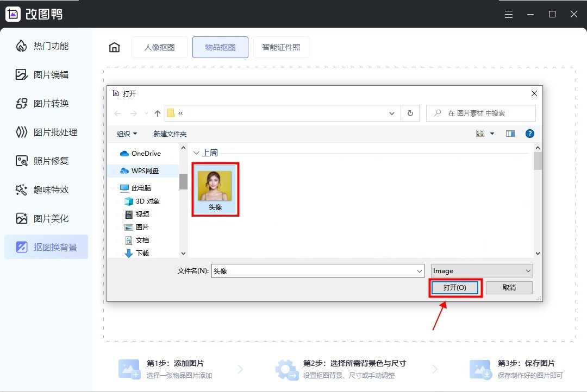
Task: Open the 热门功能 sidebar section
Action: click(46, 46)
